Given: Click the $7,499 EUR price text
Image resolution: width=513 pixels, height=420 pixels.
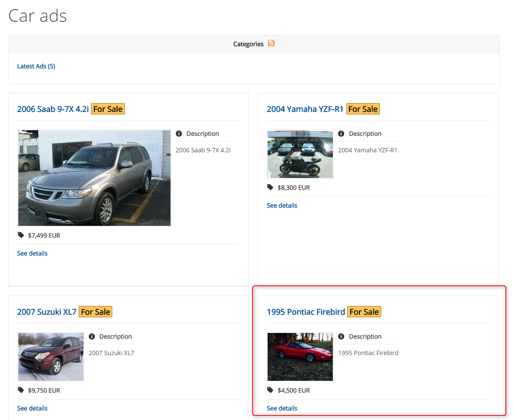Looking at the screenshot, I should 44,235.
